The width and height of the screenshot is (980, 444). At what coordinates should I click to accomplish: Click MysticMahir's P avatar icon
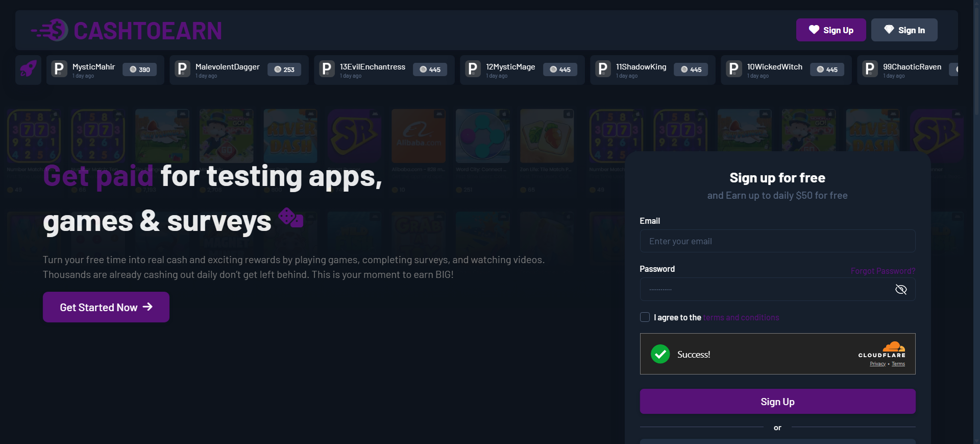coord(59,69)
